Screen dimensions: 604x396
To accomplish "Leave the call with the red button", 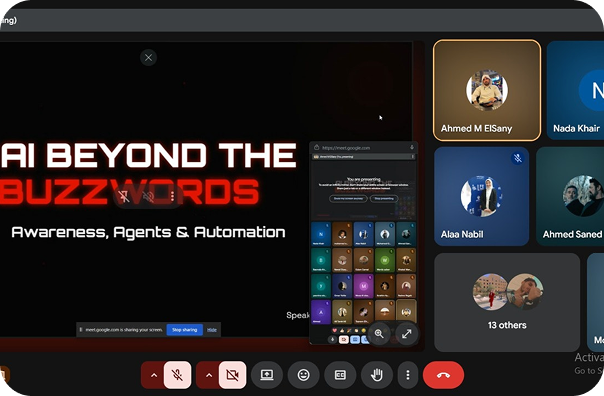I will click(443, 375).
